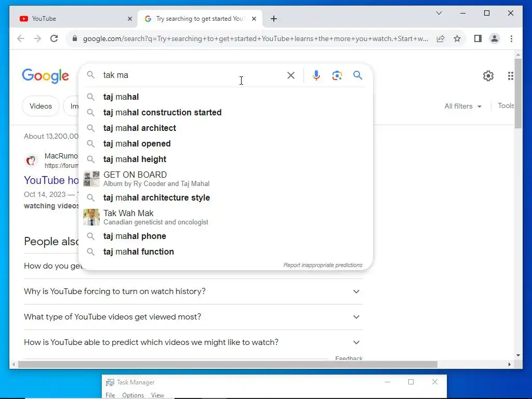
Task: Open Options menu in Task Manager
Action: click(133, 395)
